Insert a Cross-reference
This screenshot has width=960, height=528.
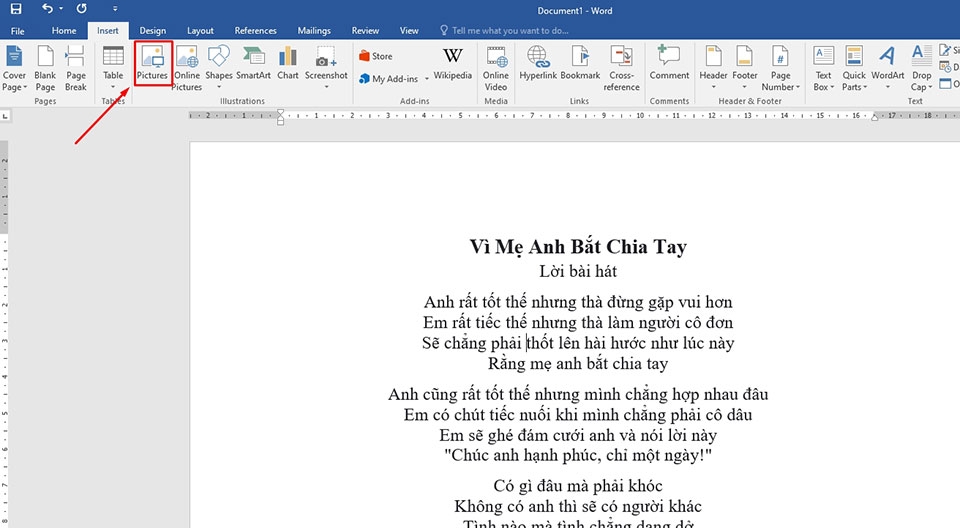(x=621, y=69)
